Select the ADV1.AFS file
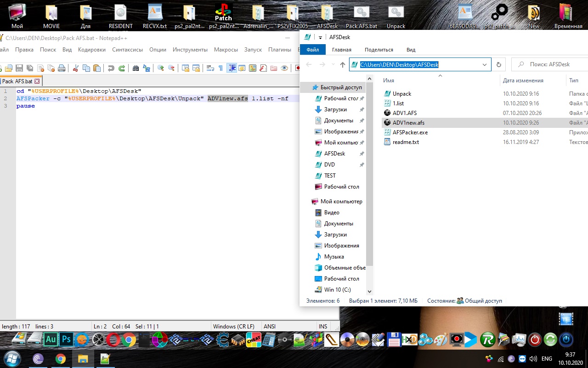The image size is (588, 368). pos(405,113)
